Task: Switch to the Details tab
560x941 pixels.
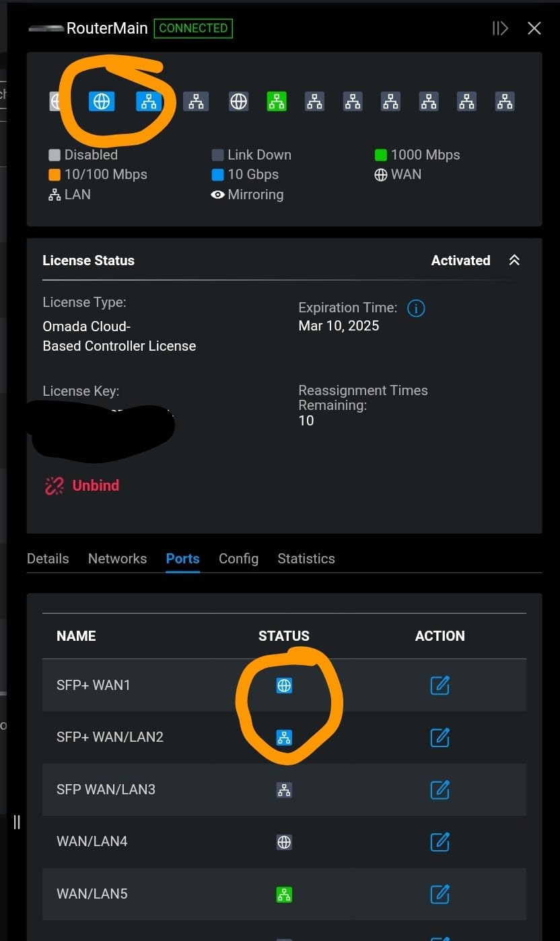Action: pyautogui.click(x=48, y=559)
